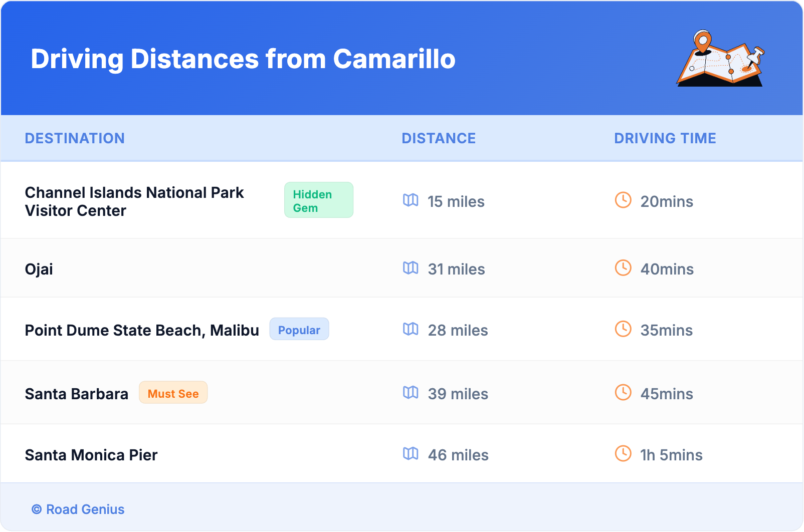Click the Must See badge

pyautogui.click(x=173, y=393)
